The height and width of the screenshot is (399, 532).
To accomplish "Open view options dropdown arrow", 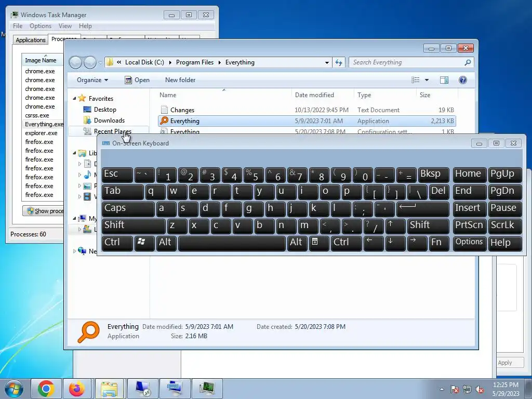I will [427, 80].
